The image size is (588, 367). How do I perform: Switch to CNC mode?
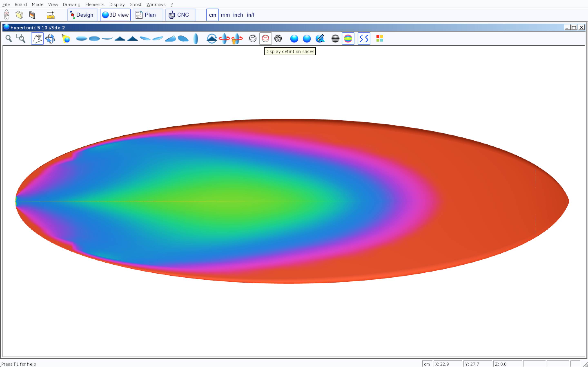tap(180, 15)
